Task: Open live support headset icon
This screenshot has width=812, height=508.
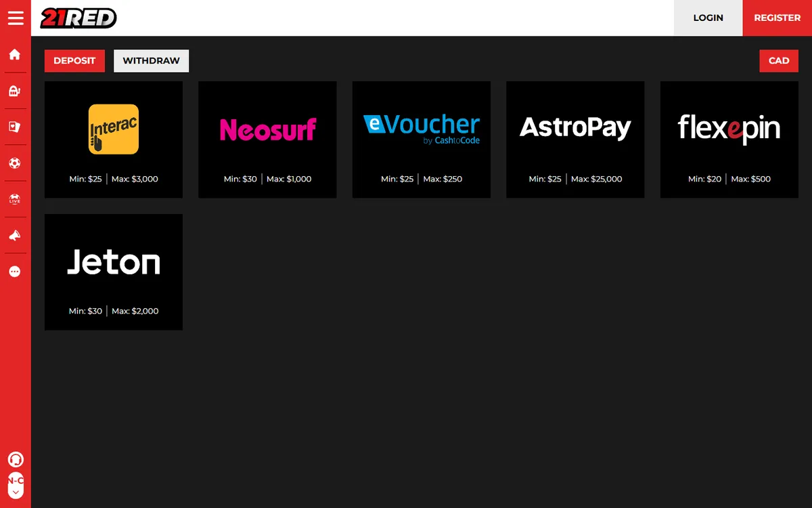Action: point(15,459)
